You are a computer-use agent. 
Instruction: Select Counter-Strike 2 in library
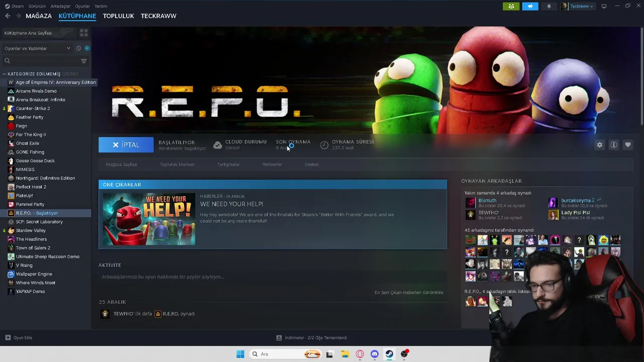(x=33, y=109)
